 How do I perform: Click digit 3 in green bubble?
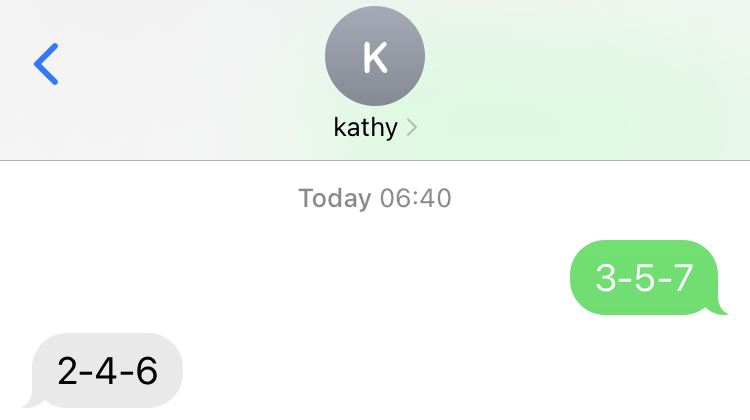[x=606, y=277]
